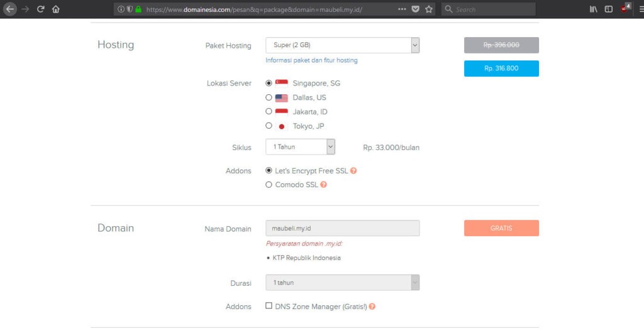Open the Durasi 1 tahun dropdown
644x331 pixels.
pyautogui.click(x=343, y=283)
